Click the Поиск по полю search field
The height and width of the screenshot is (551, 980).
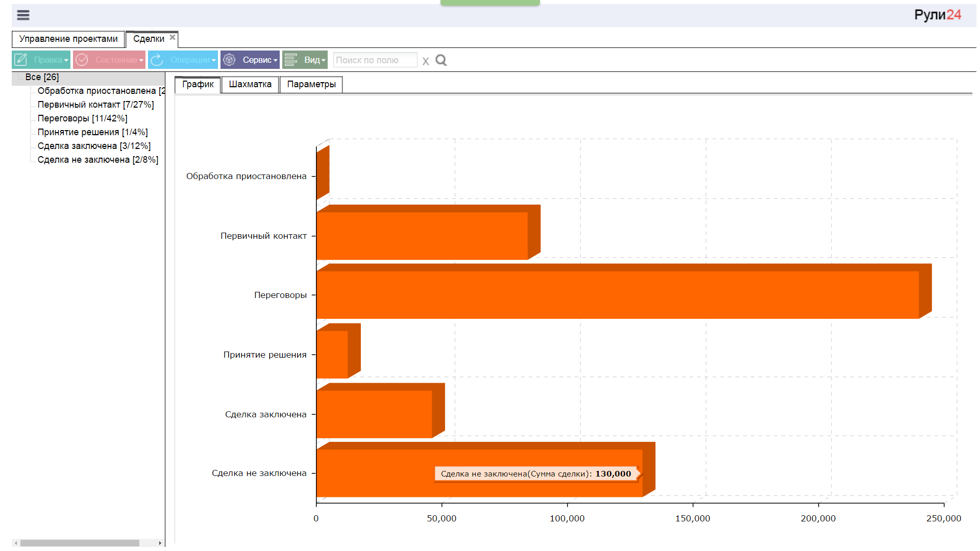pyautogui.click(x=375, y=60)
